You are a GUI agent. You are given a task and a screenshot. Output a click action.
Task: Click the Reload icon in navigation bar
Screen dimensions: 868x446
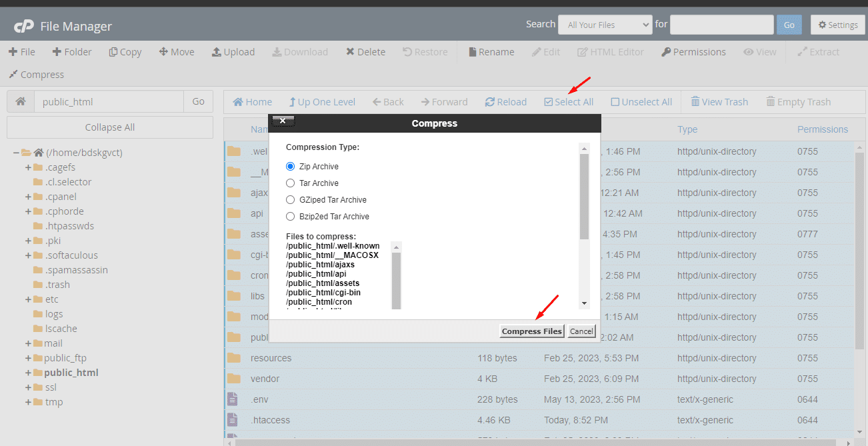click(x=490, y=102)
